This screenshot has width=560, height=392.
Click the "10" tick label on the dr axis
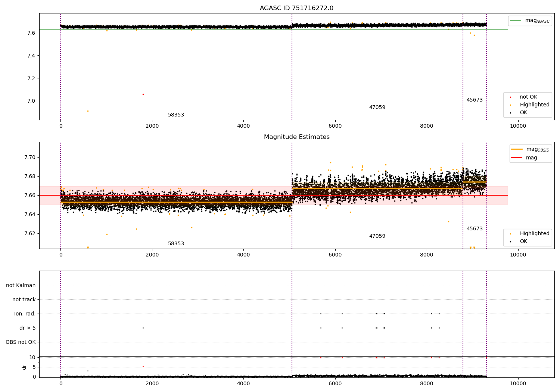tap(32, 358)
